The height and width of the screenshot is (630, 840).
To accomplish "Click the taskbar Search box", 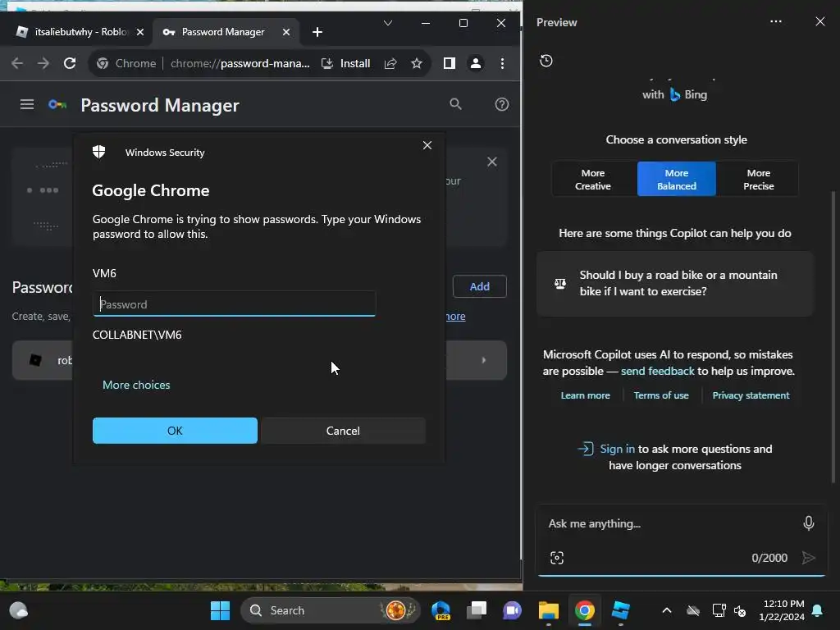I will click(330, 610).
